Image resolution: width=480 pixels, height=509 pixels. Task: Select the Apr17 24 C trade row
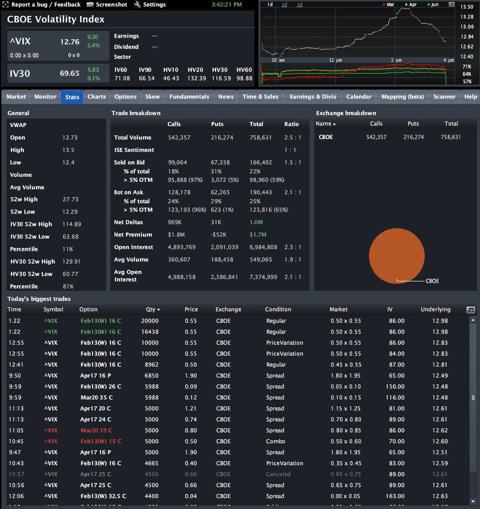[237, 420]
